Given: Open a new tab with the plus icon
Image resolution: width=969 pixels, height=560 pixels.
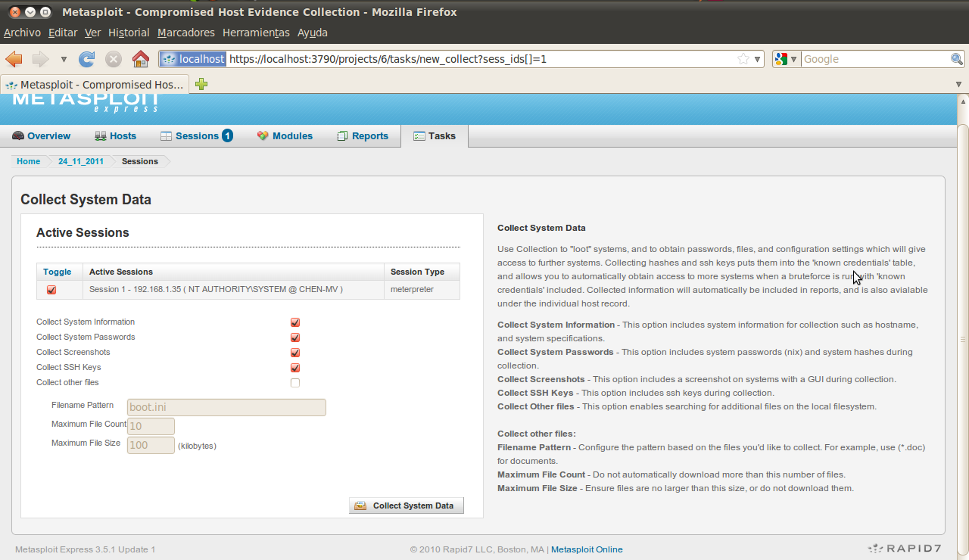Looking at the screenshot, I should 201,85.
